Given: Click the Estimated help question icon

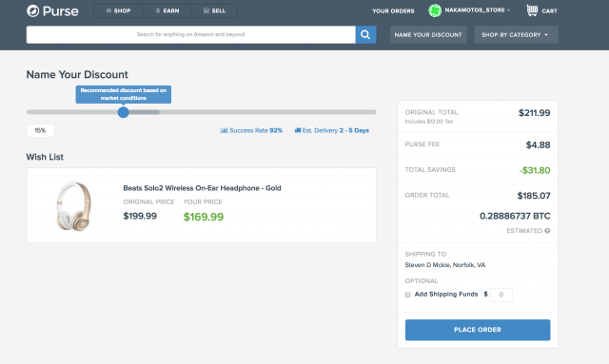Looking at the screenshot, I should [x=547, y=231].
